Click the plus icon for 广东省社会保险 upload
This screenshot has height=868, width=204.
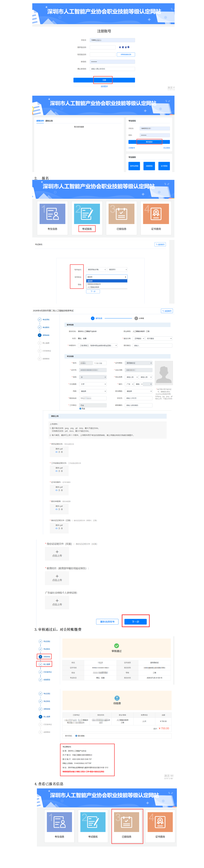(57, 601)
